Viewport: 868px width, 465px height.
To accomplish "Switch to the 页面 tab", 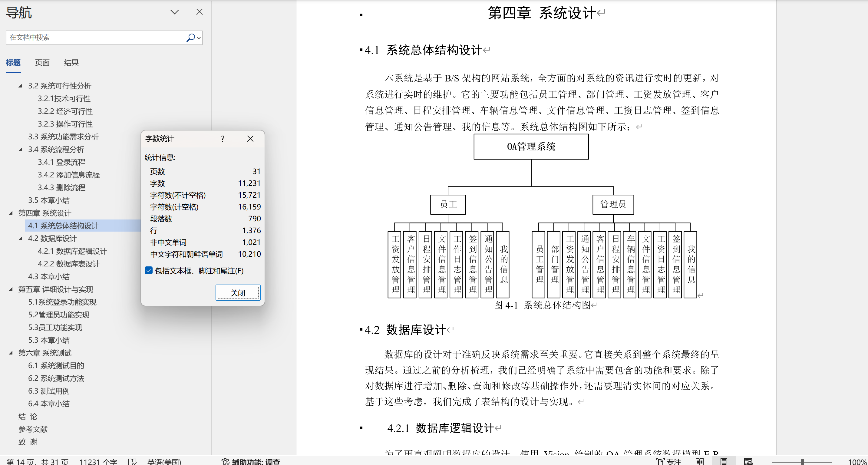I will pos(42,63).
